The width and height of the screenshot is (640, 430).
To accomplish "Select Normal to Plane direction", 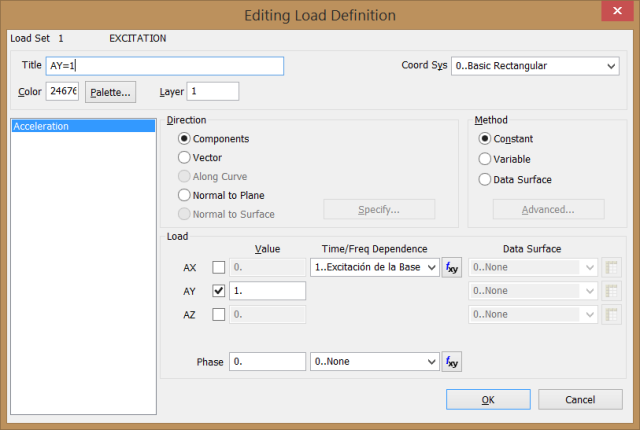I will coord(221,195).
